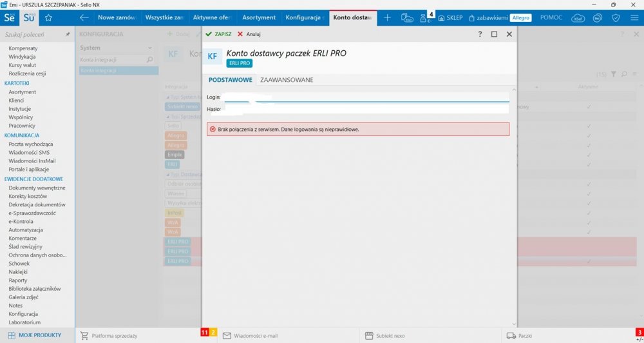Pin the command search panel

[68, 35]
